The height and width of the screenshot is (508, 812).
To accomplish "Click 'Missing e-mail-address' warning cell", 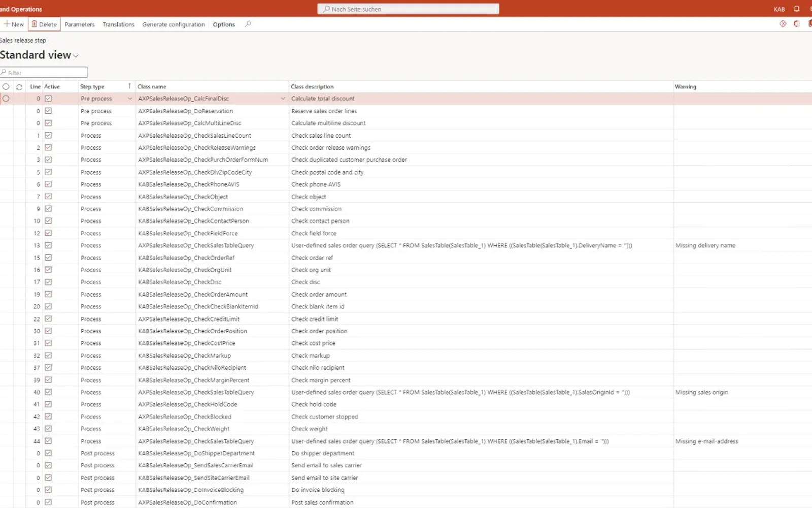I will (x=707, y=441).
